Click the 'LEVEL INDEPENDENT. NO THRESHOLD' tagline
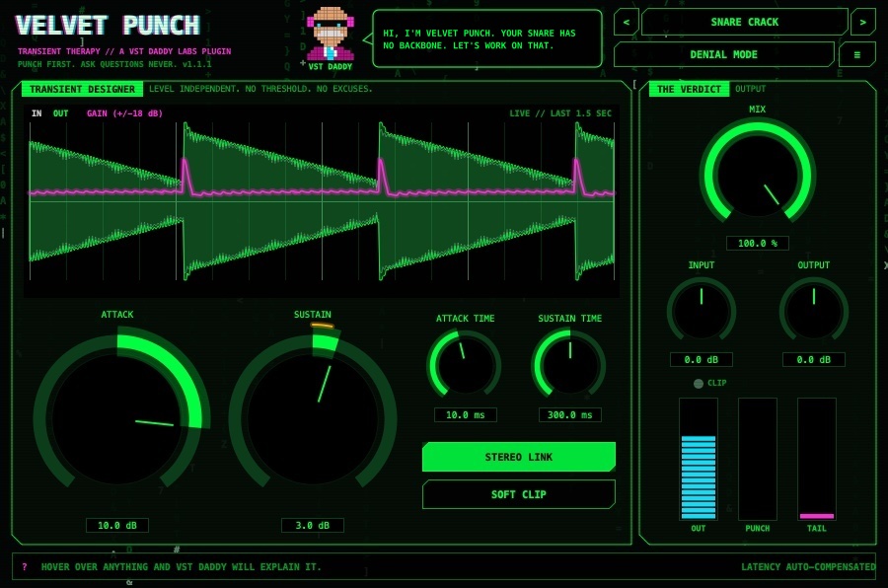 tap(260, 89)
